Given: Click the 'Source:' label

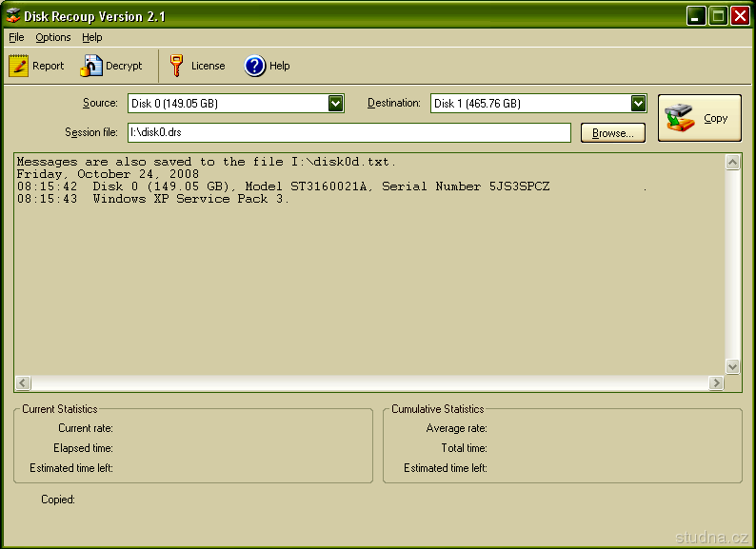Looking at the screenshot, I should 100,103.
